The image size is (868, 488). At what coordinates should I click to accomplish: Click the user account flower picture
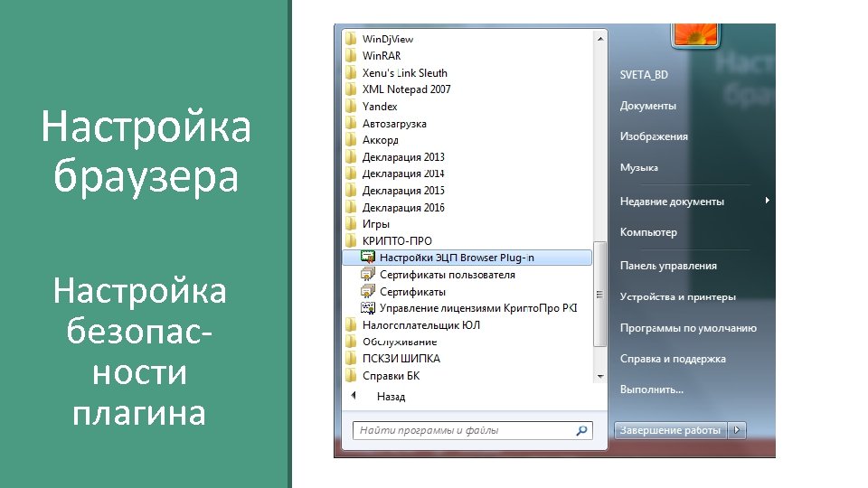695,34
